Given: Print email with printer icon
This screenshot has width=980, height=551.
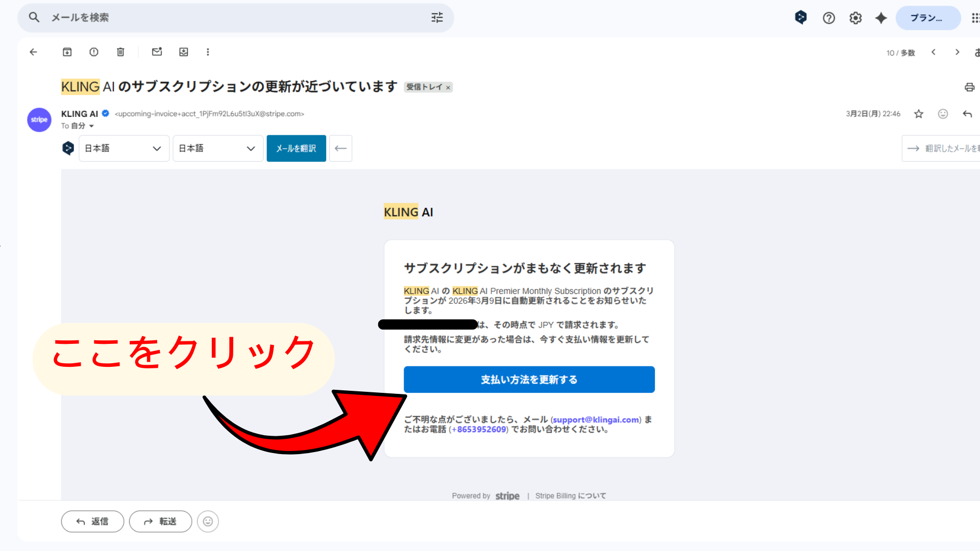Looking at the screenshot, I should 969,87.
